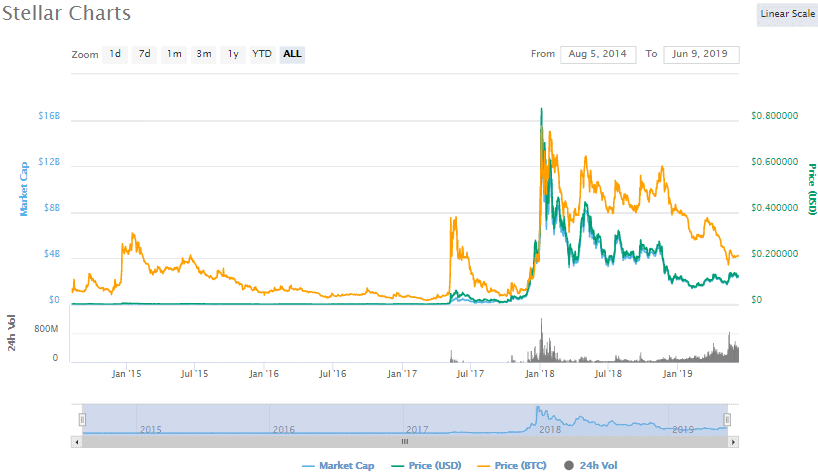The height and width of the screenshot is (475, 818).
Task: Edit the From date field
Action: pyautogui.click(x=598, y=54)
